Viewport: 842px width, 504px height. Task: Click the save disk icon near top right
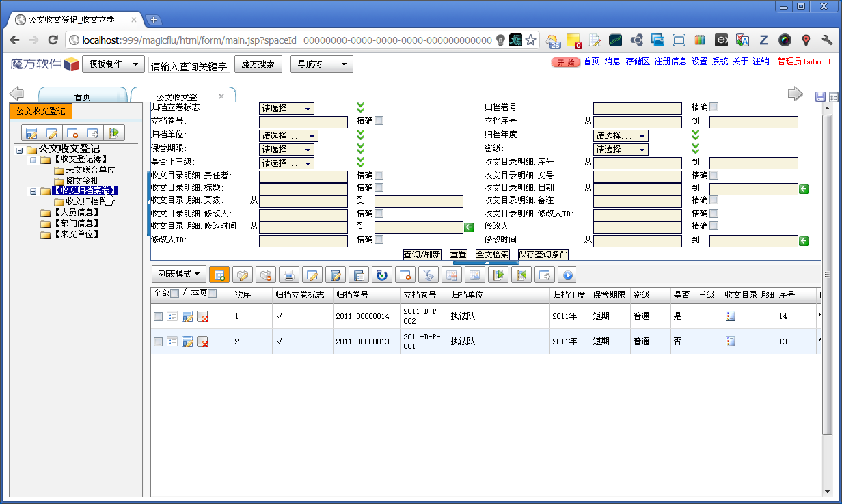pyautogui.click(x=821, y=98)
